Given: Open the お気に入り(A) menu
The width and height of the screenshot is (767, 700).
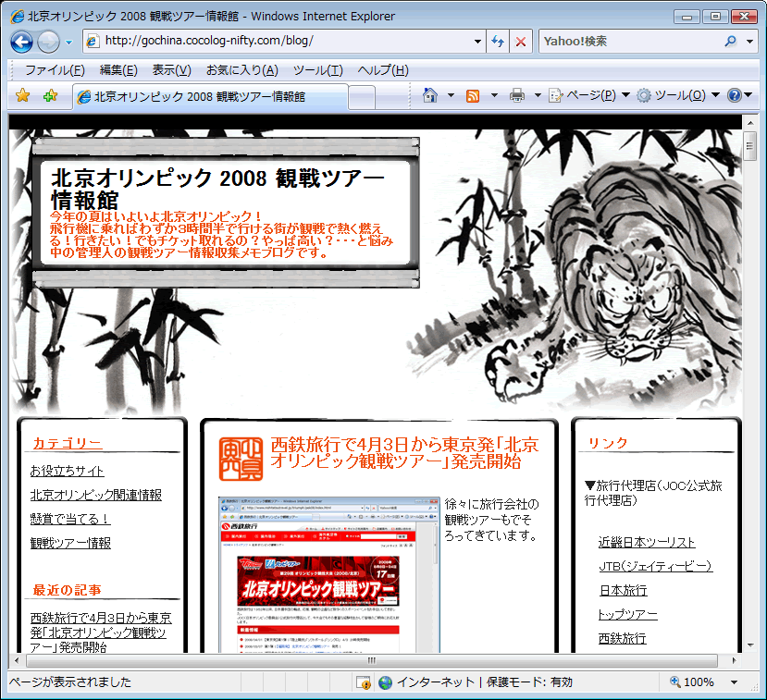Looking at the screenshot, I should (241, 70).
